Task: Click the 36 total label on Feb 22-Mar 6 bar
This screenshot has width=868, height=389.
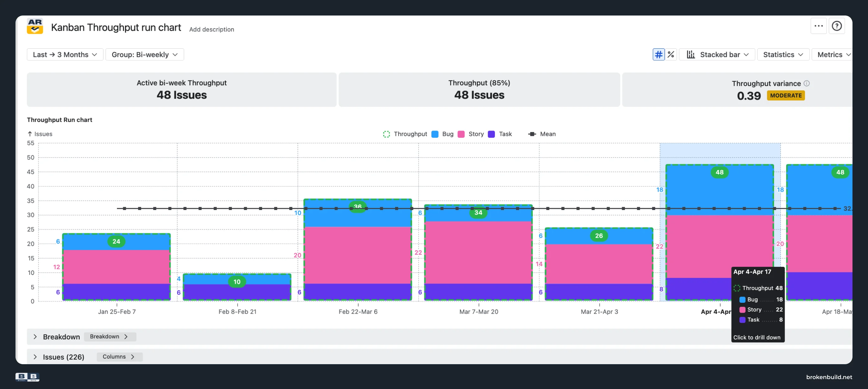Action: tap(358, 206)
